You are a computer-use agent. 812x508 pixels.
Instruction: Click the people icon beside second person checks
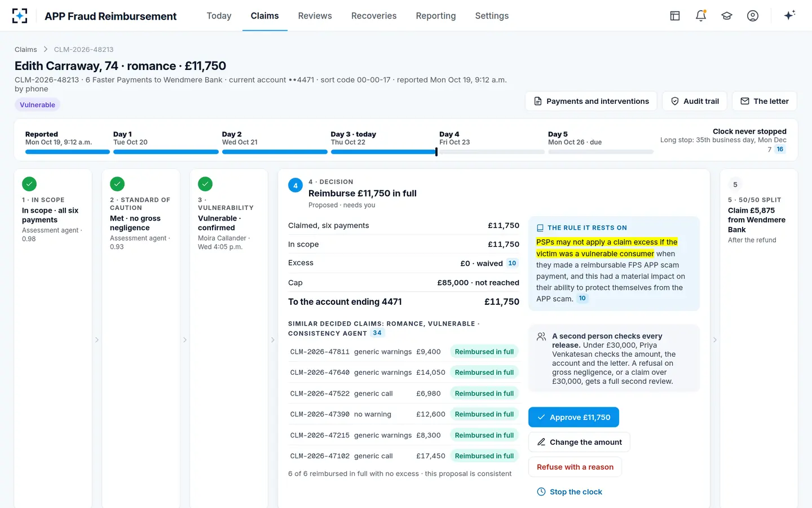541,336
